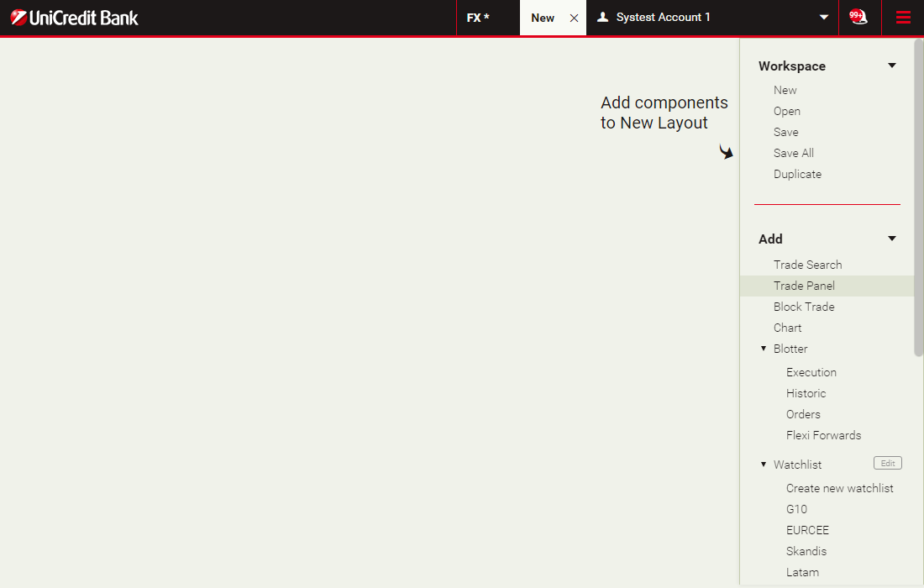This screenshot has width=924, height=588.
Task: Add a Trade Panel component
Action: (804, 286)
